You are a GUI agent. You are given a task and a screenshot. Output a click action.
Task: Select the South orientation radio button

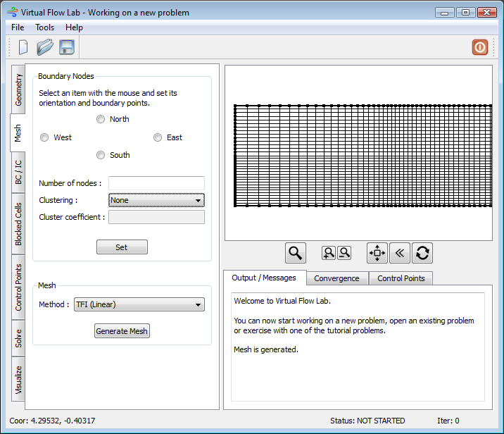pyautogui.click(x=101, y=155)
